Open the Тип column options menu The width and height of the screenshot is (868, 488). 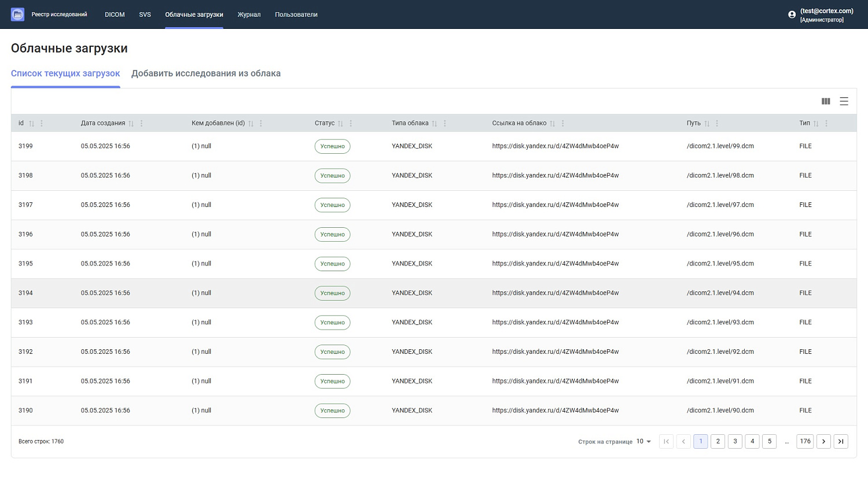click(x=826, y=123)
